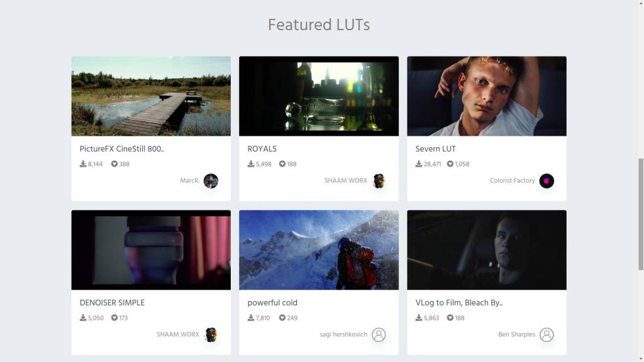Click the 249 likes count
This screenshot has height=362, width=644.
click(x=292, y=318)
